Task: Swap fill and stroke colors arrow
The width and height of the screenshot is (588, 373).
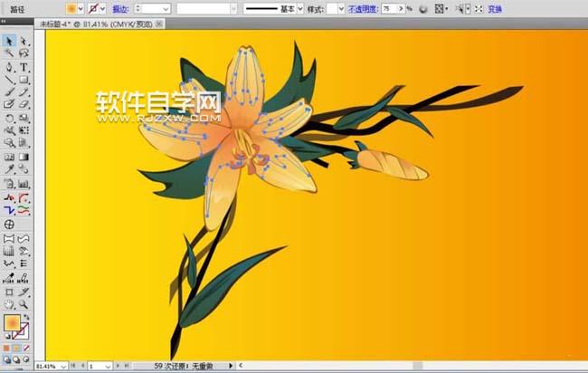Action: (x=26, y=318)
